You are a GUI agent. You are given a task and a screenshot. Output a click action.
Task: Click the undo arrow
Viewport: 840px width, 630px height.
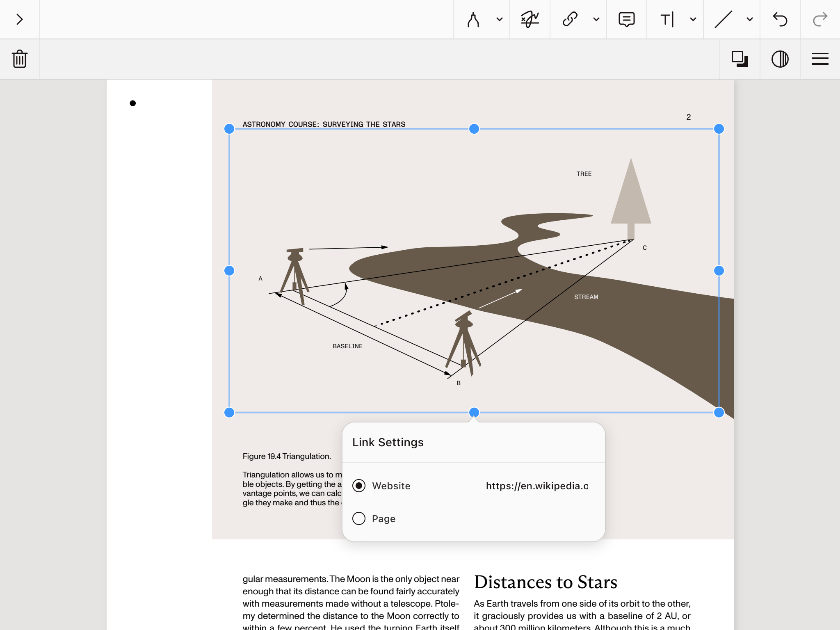[x=780, y=19]
